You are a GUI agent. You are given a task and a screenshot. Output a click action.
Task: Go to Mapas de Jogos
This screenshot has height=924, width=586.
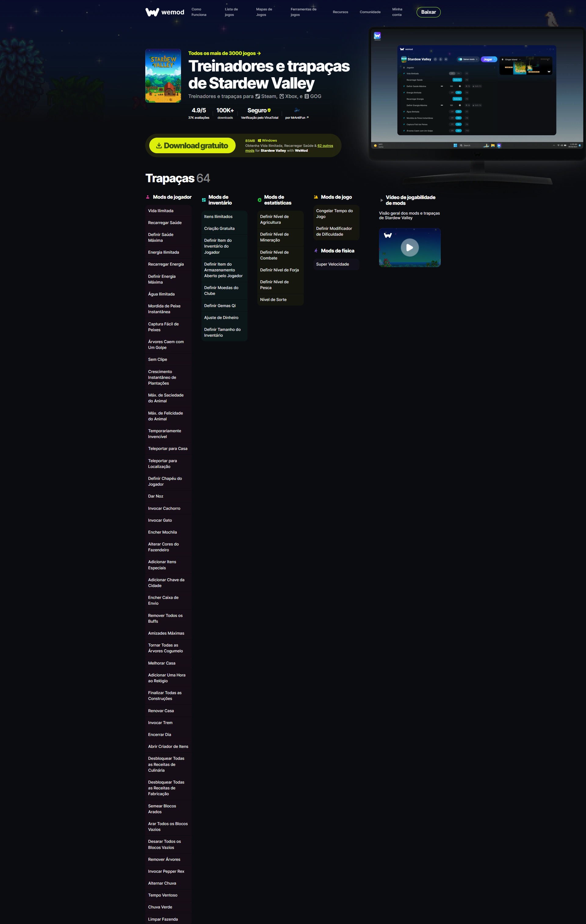tap(264, 12)
